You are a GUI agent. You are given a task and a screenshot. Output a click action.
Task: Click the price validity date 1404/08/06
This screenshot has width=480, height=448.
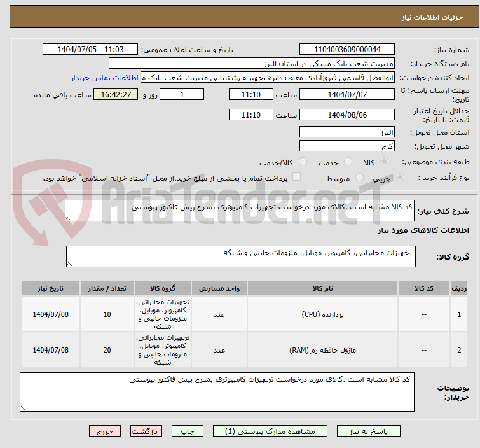pos(347,115)
